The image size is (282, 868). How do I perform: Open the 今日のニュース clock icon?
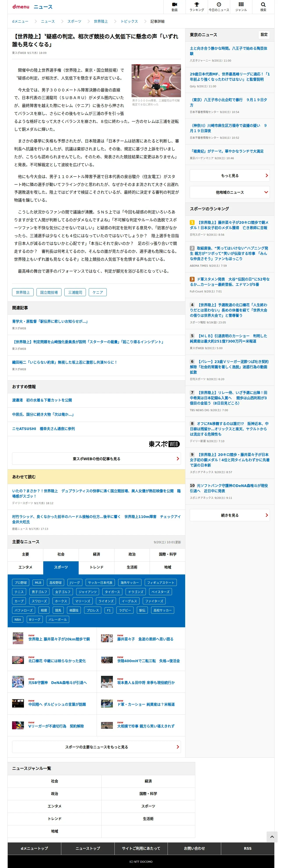pyautogui.click(x=219, y=7)
